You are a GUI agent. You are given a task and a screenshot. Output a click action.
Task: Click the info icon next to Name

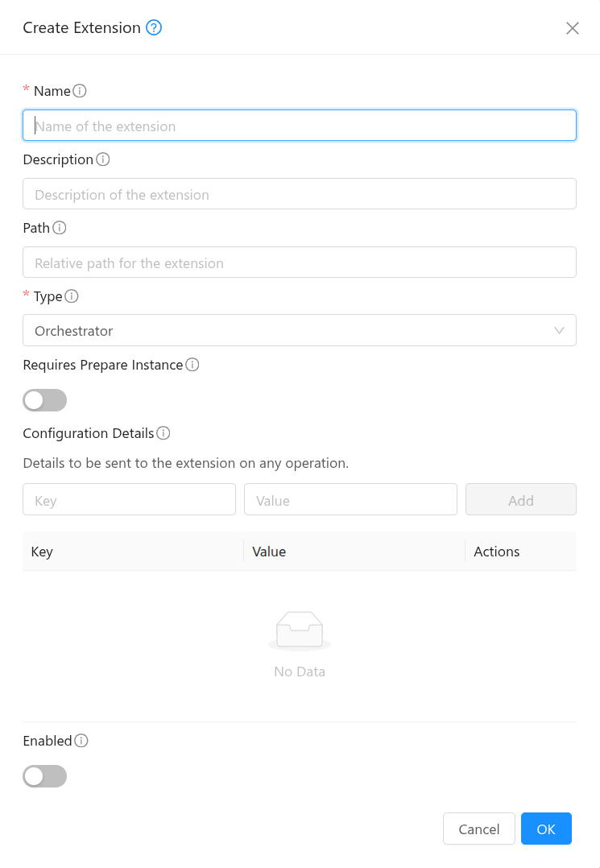click(x=80, y=91)
